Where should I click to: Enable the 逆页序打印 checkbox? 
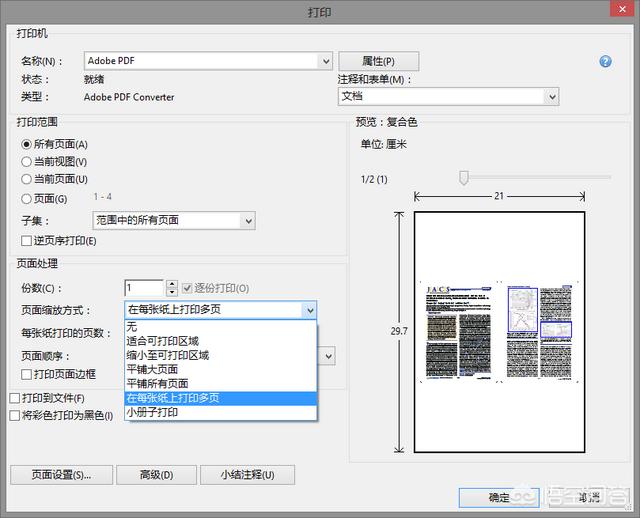27,241
